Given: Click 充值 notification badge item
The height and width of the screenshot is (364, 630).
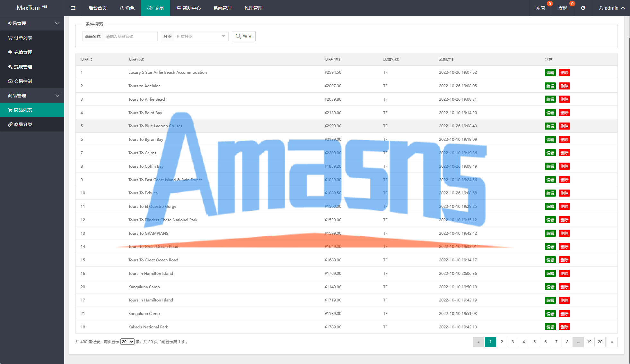Looking at the screenshot, I should pyautogui.click(x=540, y=8).
